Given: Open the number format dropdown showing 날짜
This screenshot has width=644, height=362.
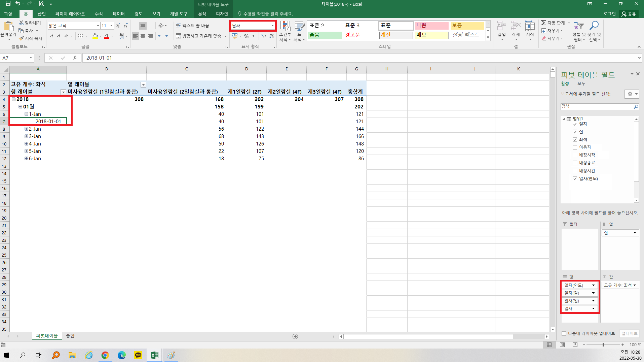Looking at the screenshot, I should [272, 26].
